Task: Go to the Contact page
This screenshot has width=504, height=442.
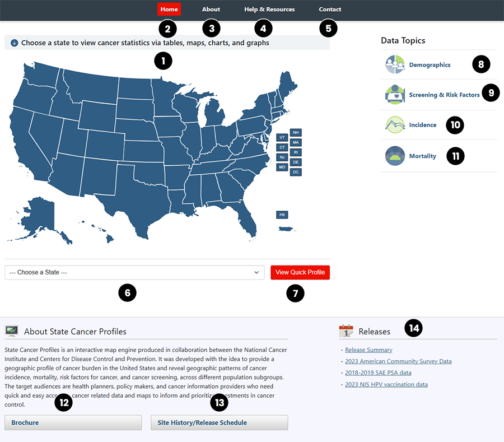Action: 330,9
